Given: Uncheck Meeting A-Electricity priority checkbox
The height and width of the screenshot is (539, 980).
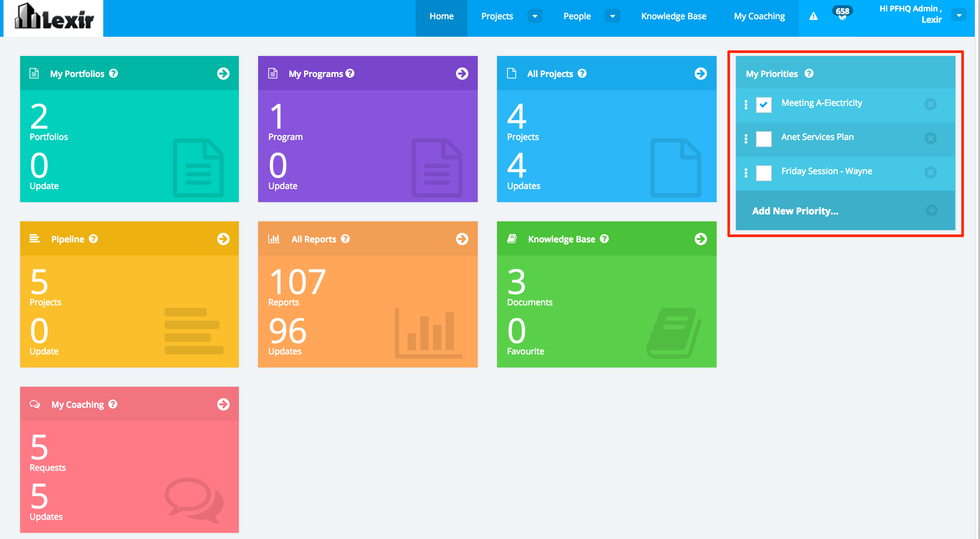Looking at the screenshot, I should 763,105.
